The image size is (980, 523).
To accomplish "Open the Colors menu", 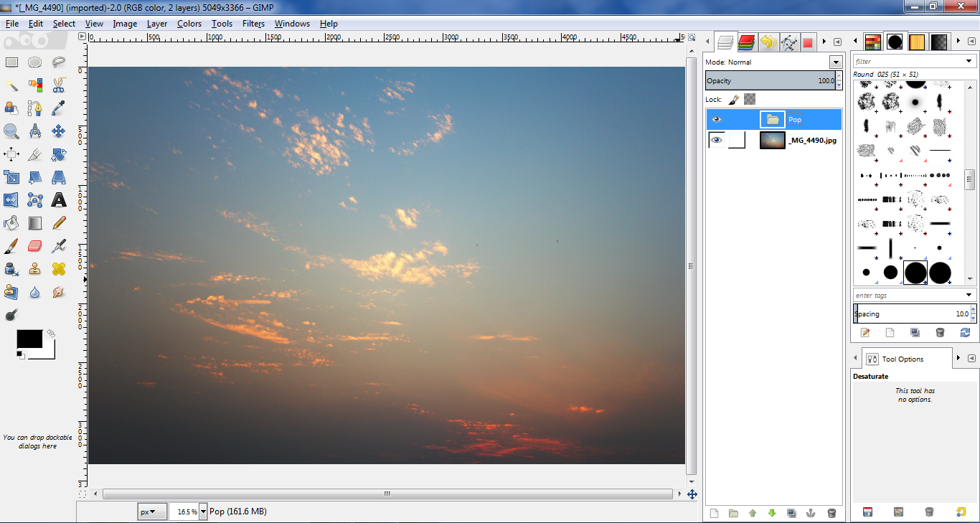I will click(x=189, y=24).
